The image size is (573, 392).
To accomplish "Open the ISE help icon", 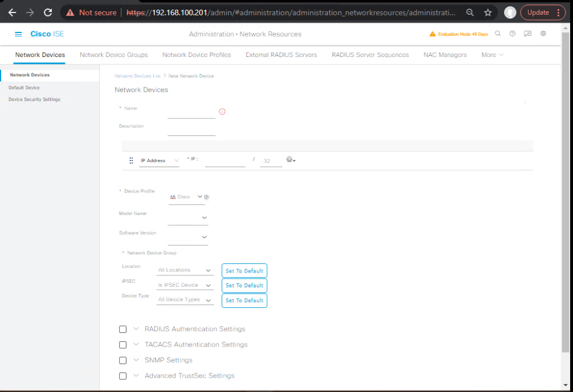I will [x=512, y=34].
